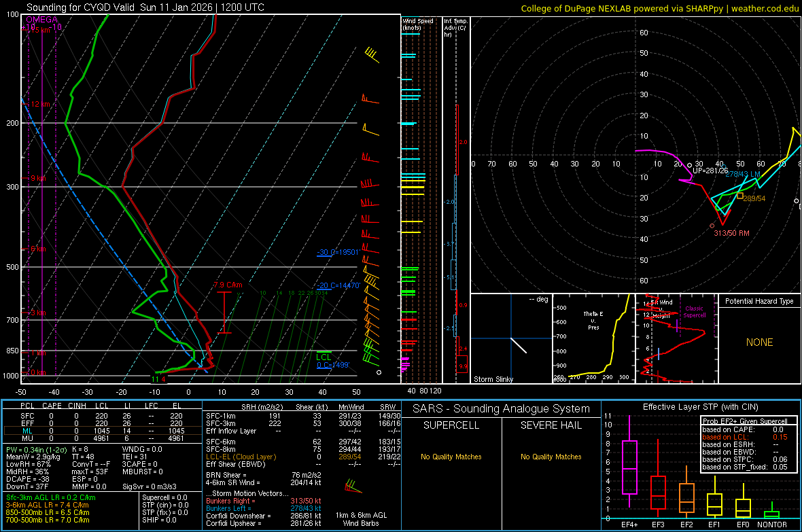Click '700-500mb LR = 7.0 C/km' line
This screenshot has width=802, height=532.
[48, 520]
